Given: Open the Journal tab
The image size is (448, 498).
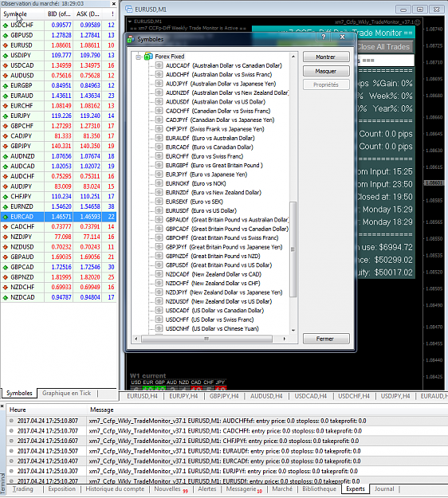Looking at the screenshot, I should coord(384,489).
